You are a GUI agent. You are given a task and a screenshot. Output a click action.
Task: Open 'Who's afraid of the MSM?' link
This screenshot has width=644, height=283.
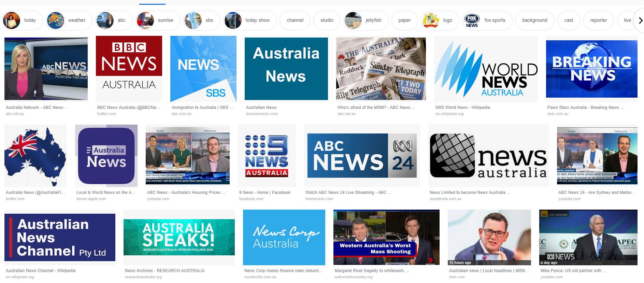click(x=376, y=108)
